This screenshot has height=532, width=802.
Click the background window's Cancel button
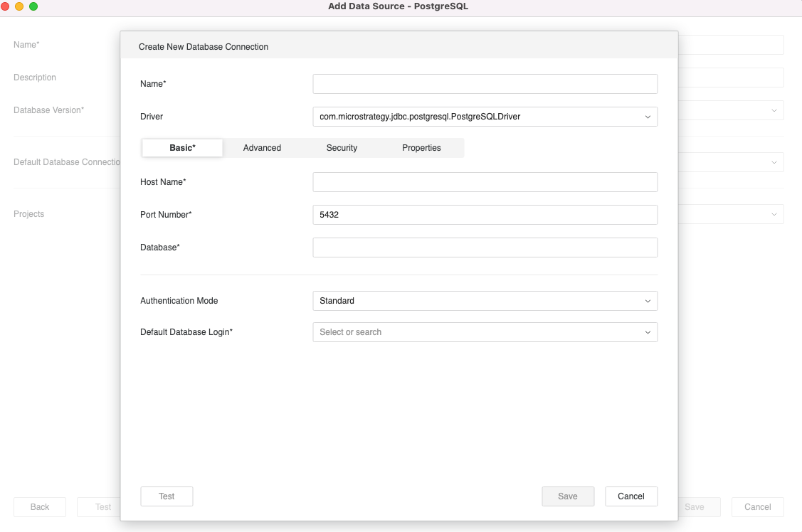point(757,507)
